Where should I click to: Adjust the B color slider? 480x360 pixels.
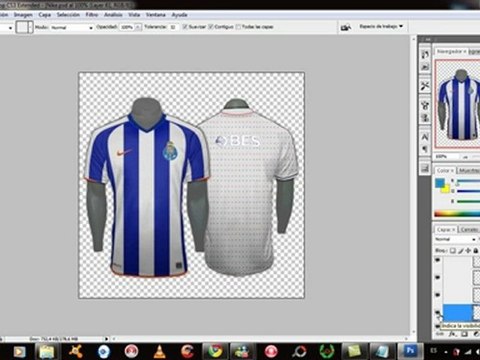[468, 201]
